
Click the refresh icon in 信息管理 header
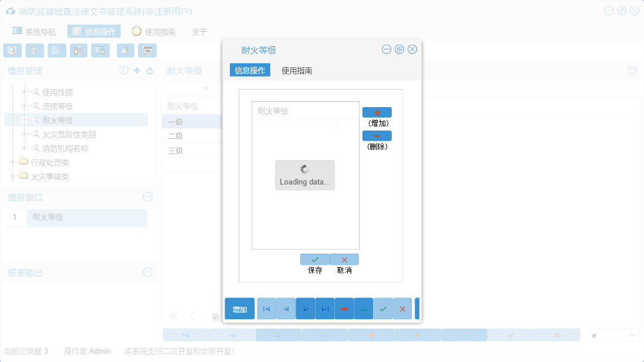pyautogui.click(x=151, y=70)
